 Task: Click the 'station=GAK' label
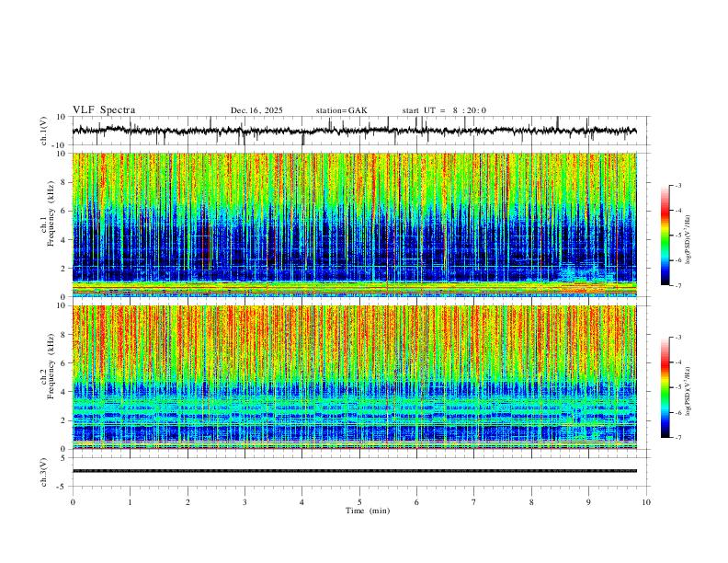point(341,110)
